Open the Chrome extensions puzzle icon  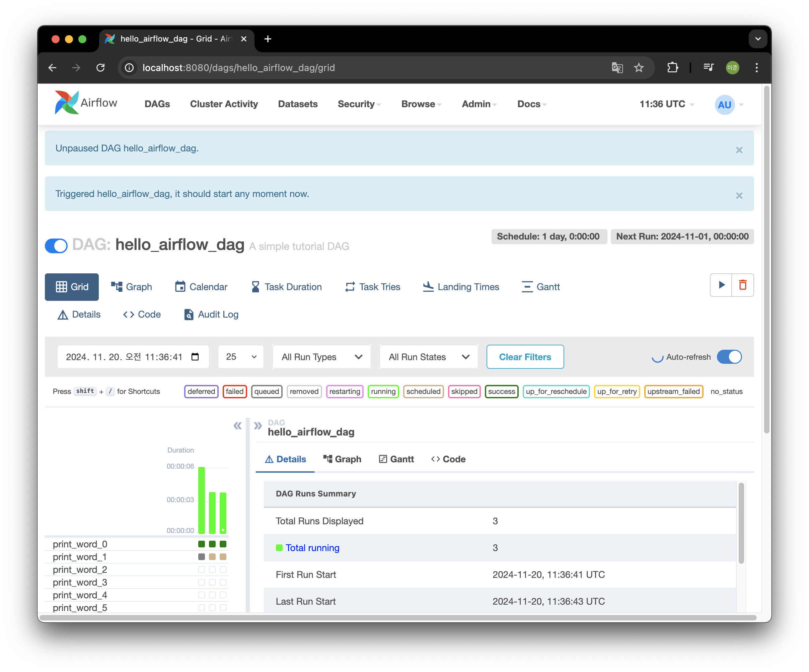[673, 68]
